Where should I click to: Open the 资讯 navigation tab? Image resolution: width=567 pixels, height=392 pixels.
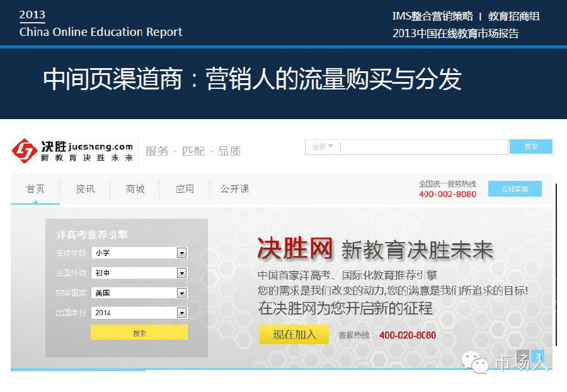pyautogui.click(x=85, y=189)
